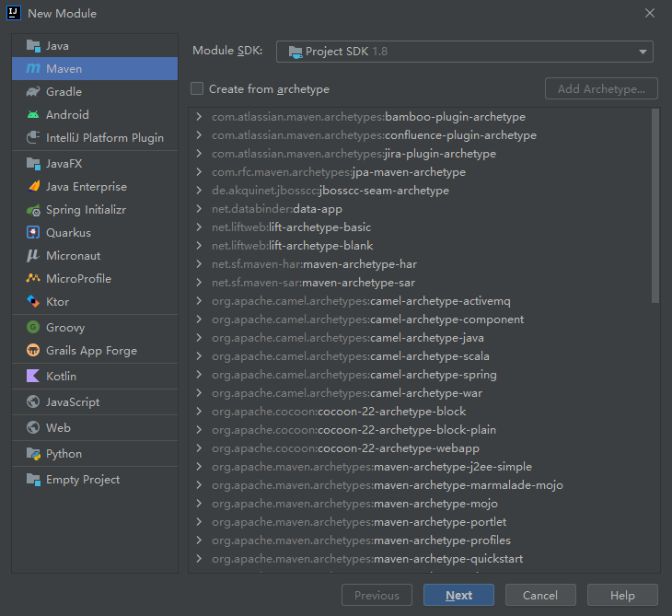Viewport: 672px width, 616px height.
Task: Click the archetype list vertical scrollbar
Action: click(x=655, y=205)
